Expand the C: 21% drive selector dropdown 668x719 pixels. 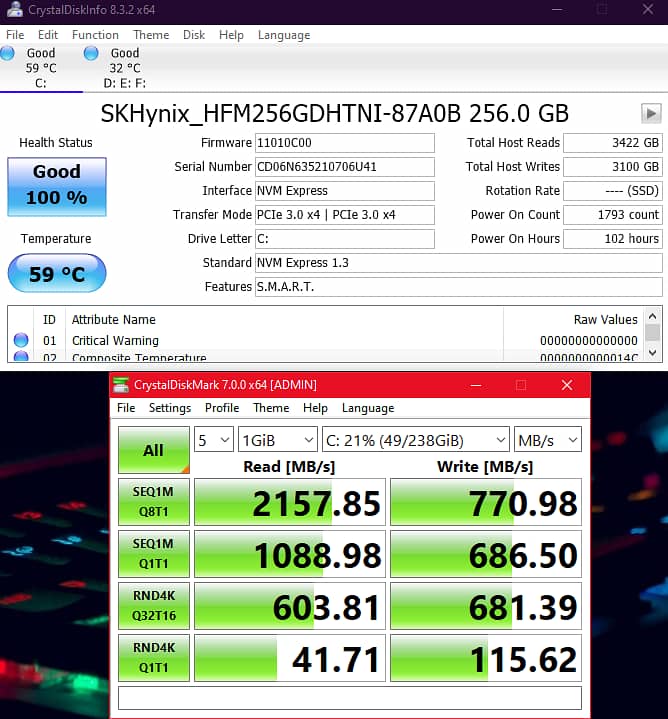(415, 440)
